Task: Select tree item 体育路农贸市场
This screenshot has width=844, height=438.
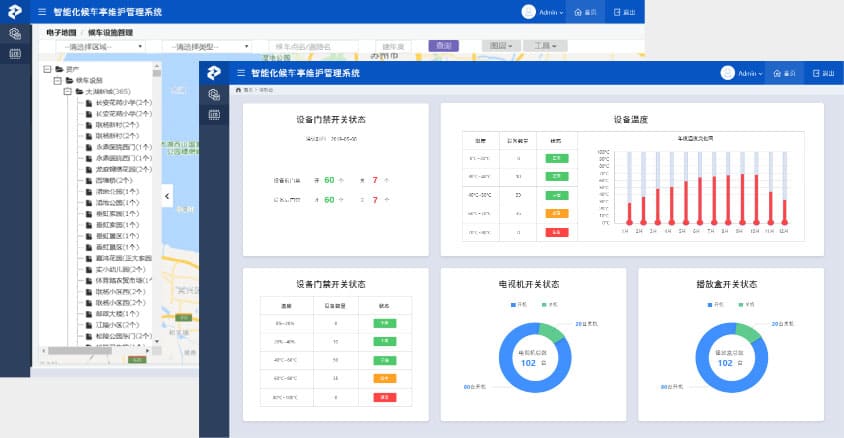Action: coord(124,280)
